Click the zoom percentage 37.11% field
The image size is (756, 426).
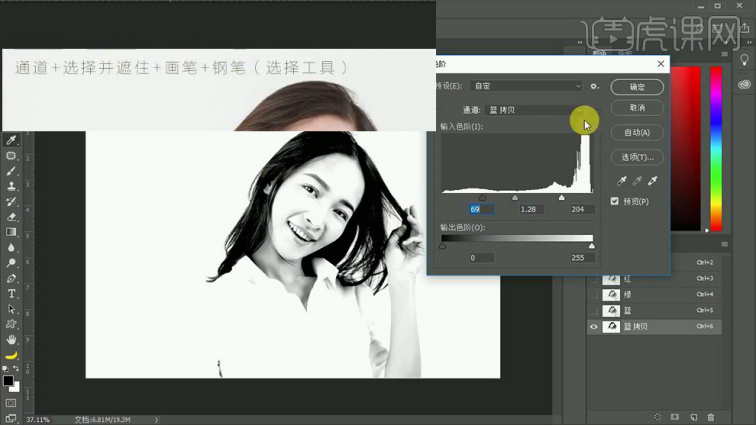tap(38, 420)
